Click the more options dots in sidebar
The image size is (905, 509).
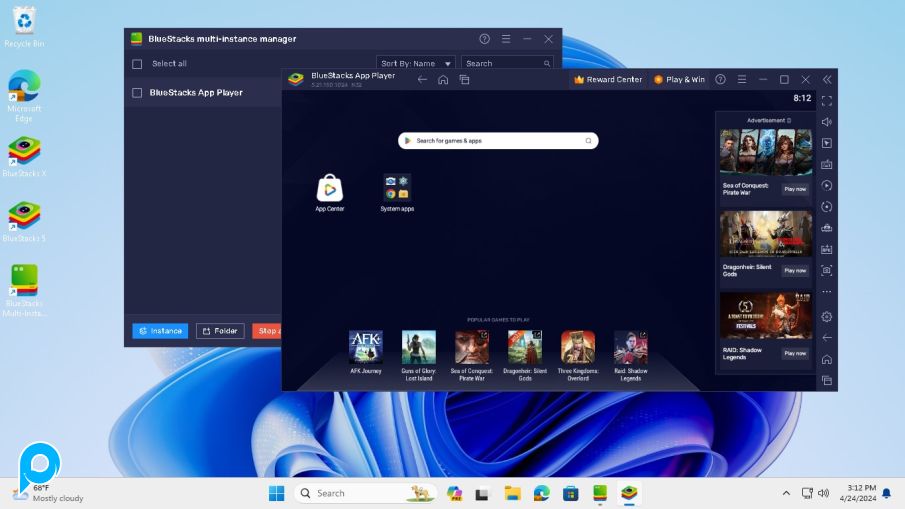(826, 292)
